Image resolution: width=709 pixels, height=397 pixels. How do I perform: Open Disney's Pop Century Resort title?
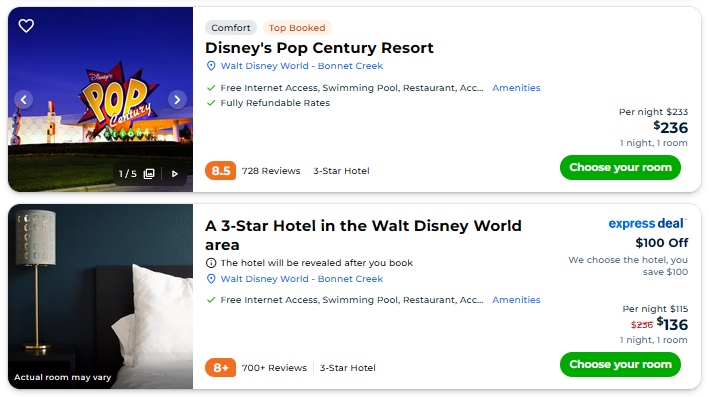coord(319,48)
